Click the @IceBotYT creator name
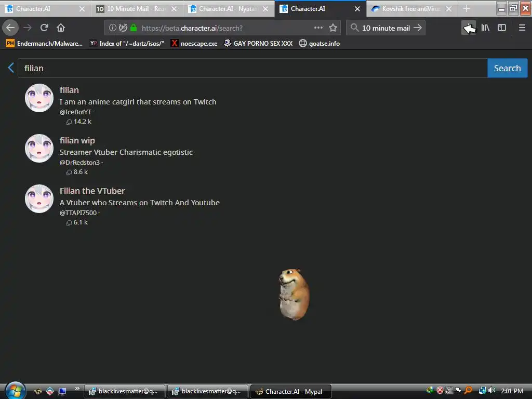Viewport: 532px width, 399px height. 75,112
